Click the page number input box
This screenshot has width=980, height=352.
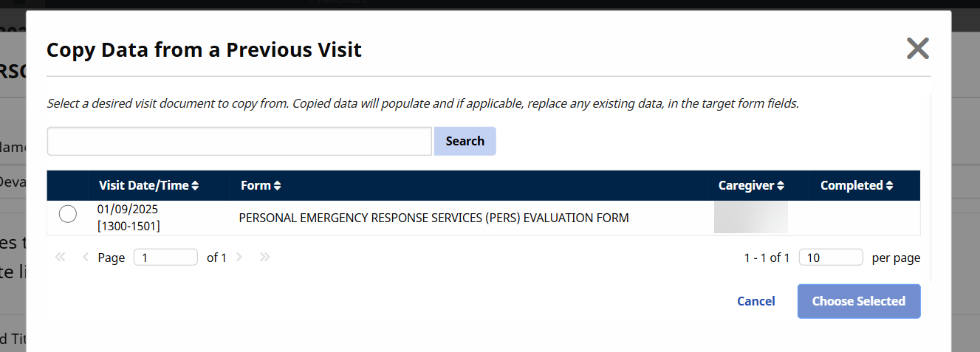[x=165, y=258]
